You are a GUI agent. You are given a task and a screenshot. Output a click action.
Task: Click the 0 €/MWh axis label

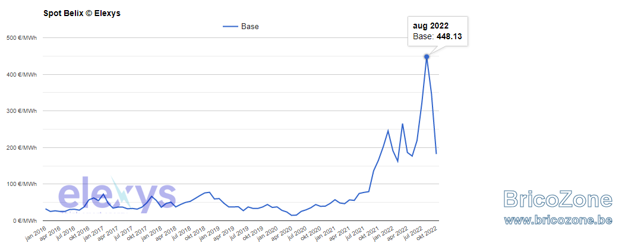[x=24, y=220]
